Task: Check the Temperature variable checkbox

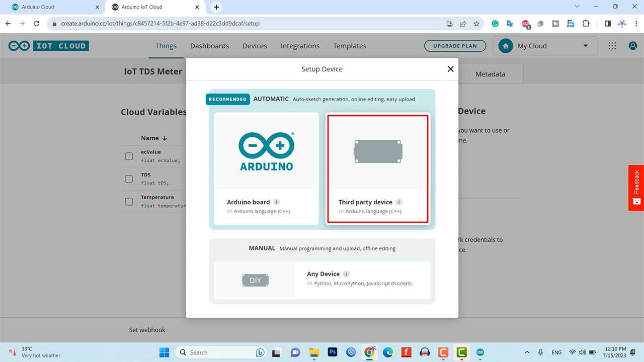Action: pos(129,201)
